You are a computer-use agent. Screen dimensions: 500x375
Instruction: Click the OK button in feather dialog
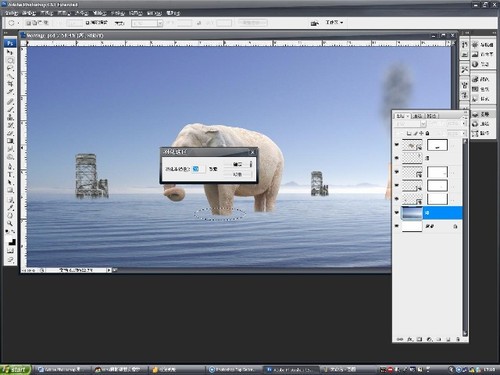pos(237,164)
